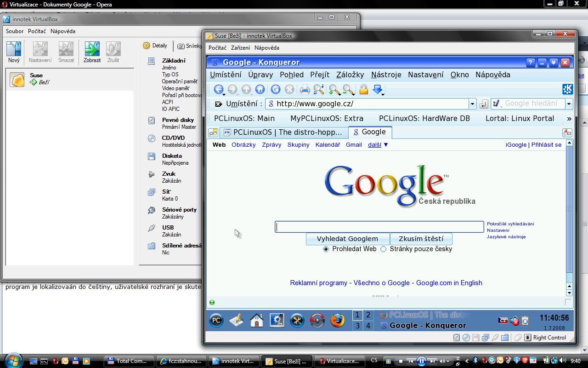The width and height of the screenshot is (588, 368).
Task: Open the Home folder icon in the KDE panel
Action: [x=256, y=320]
